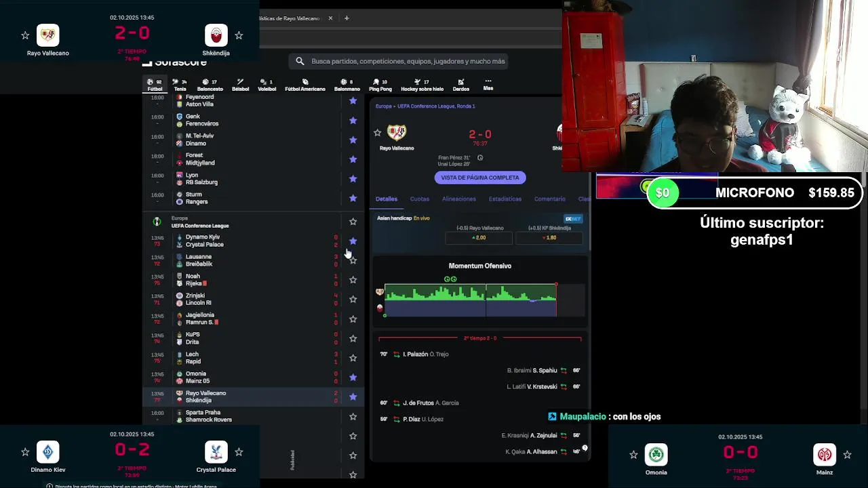Unfavorite the Dynamo Kyiv vs Crystal Palace match
Viewport: 868px width, 488px height.
[x=353, y=241]
